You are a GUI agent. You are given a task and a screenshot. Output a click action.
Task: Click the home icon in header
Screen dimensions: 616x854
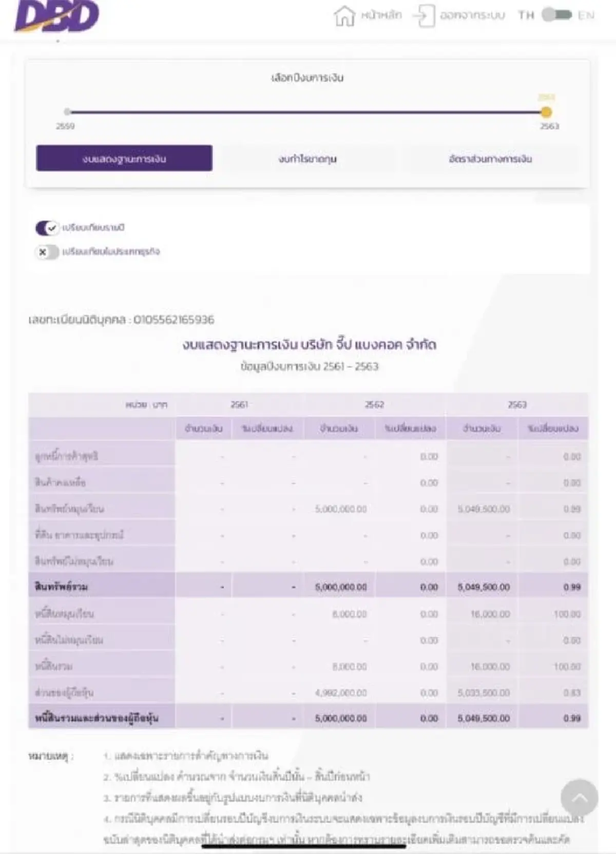(x=344, y=15)
